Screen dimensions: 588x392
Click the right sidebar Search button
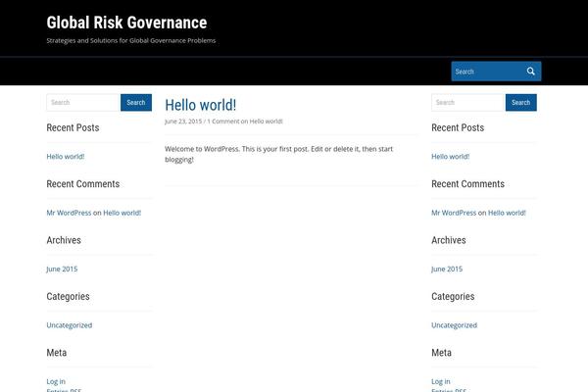click(521, 102)
